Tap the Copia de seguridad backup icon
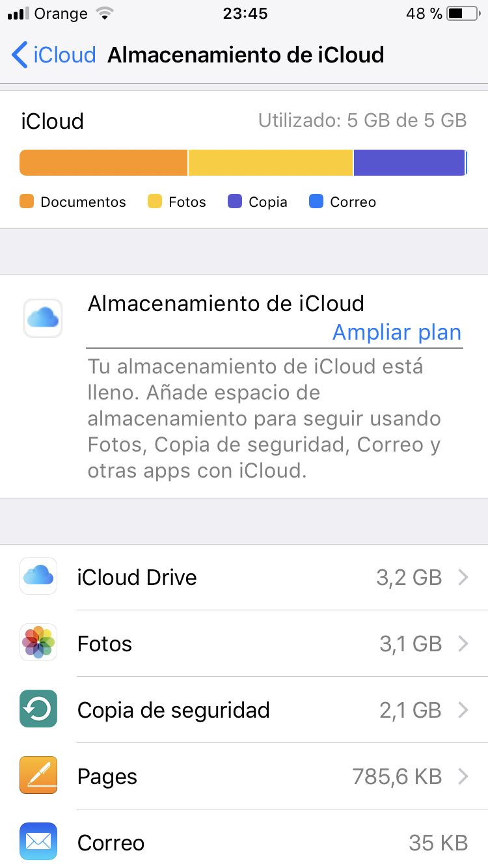Screen dimensions: 488x868 [38, 709]
